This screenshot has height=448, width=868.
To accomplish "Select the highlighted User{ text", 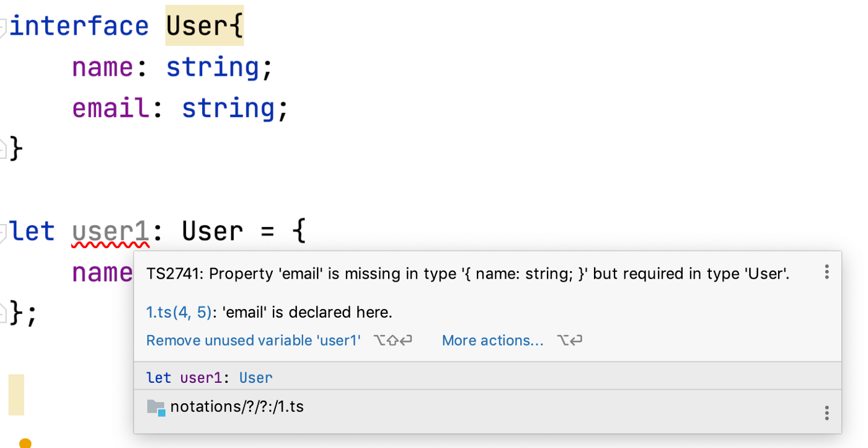I will coord(204,25).
